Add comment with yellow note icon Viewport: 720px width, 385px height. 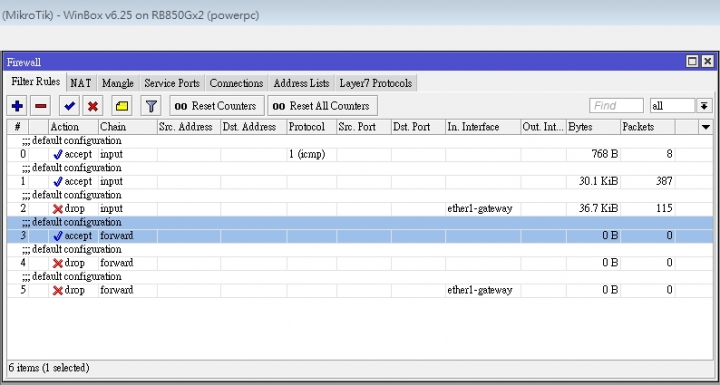pyautogui.click(x=122, y=106)
